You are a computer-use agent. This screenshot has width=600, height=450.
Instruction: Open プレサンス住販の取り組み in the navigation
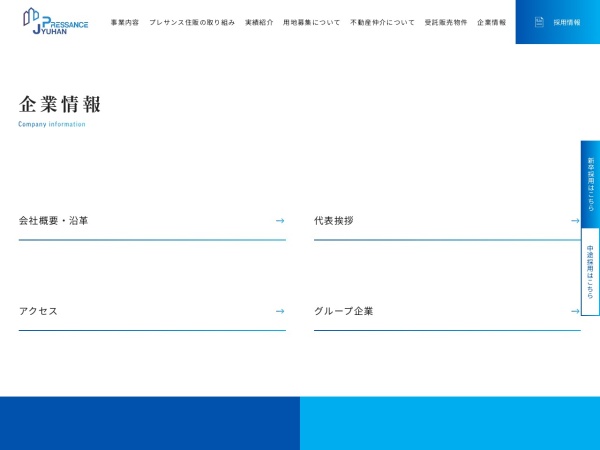pyautogui.click(x=192, y=23)
